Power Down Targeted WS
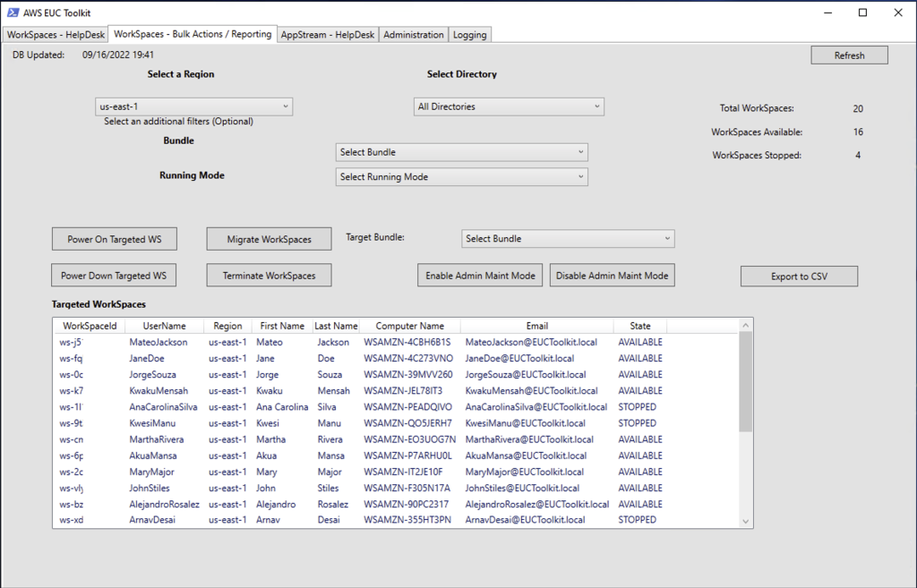This screenshot has height=588, width=917. pos(113,275)
